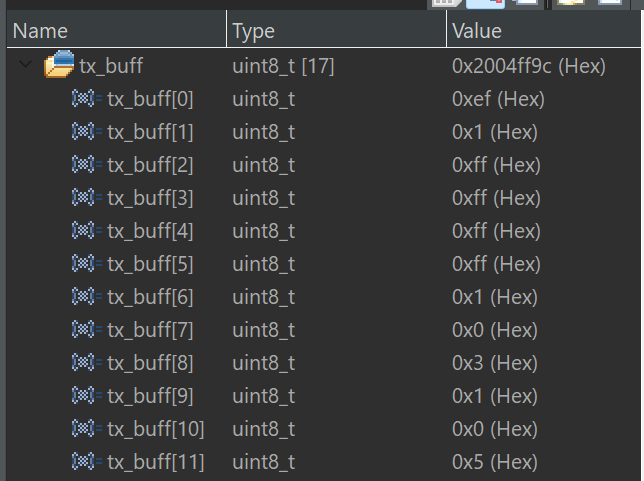Screen dimensions: 644x481
Task: Click the uint8_t type of tx_buff[0]
Action: (x=264, y=99)
